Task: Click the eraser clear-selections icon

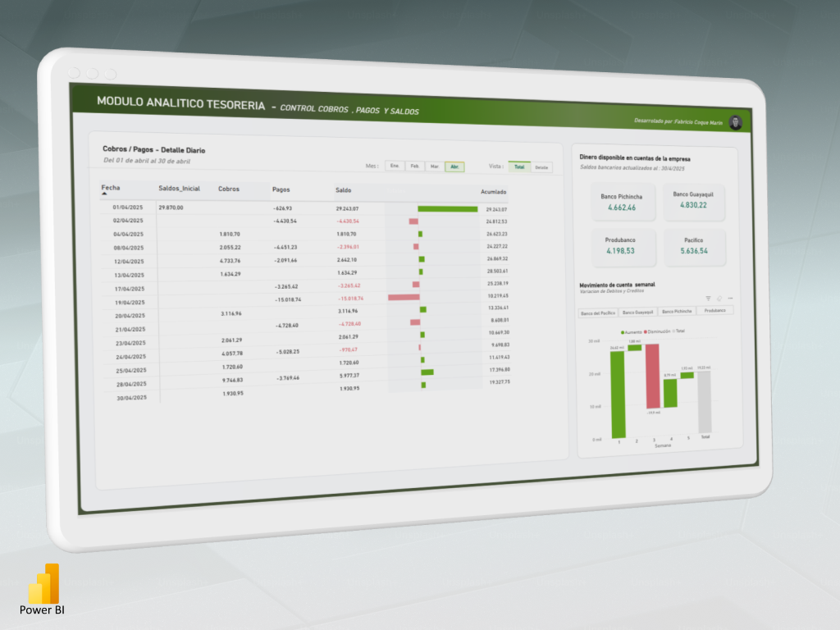Action: [x=719, y=298]
